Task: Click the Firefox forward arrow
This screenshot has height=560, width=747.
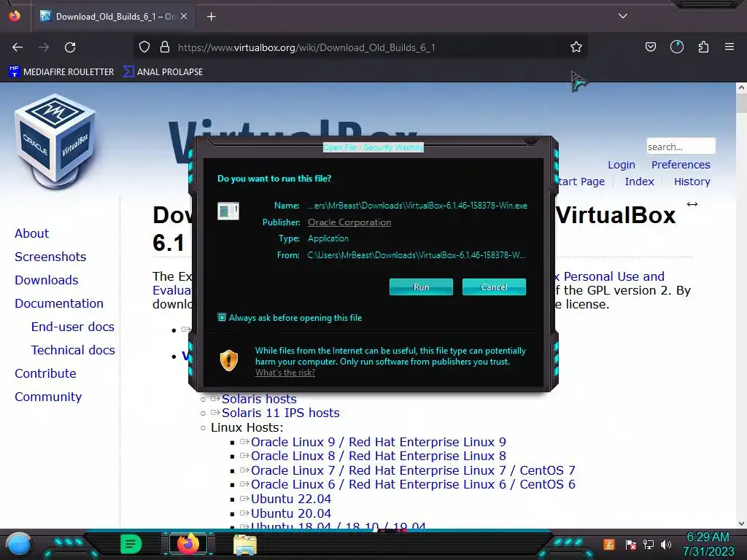Action: click(44, 47)
